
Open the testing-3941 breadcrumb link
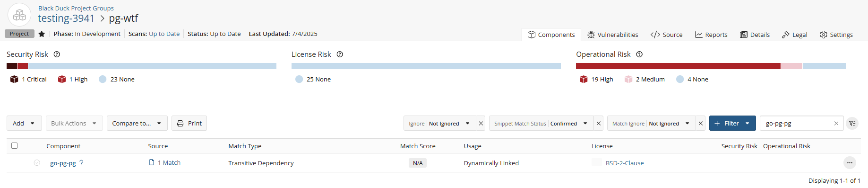(x=66, y=18)
